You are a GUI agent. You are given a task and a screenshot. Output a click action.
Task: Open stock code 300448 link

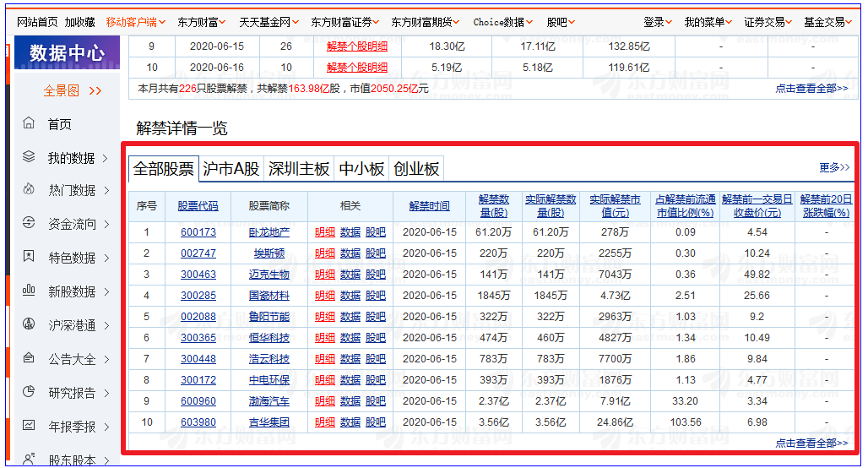pyautogui.click(x=198, y=359)
